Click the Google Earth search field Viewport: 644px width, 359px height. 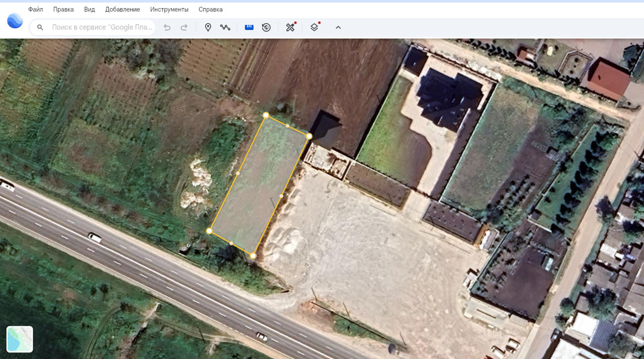[102, 27]
